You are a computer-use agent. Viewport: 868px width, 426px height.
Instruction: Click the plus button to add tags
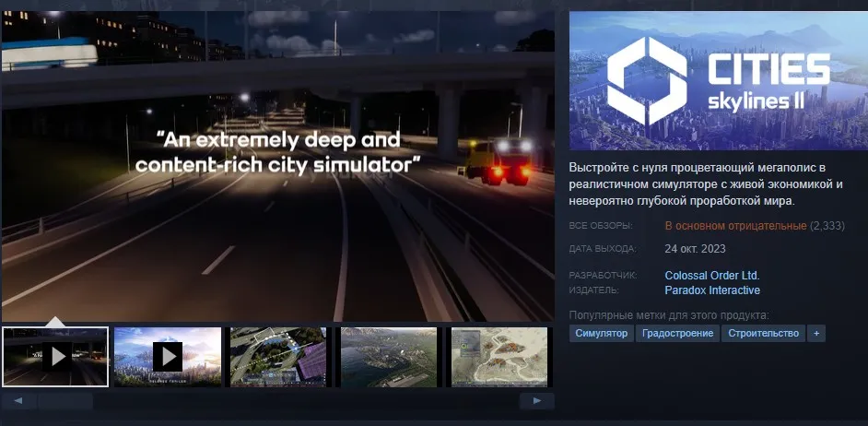816,334
